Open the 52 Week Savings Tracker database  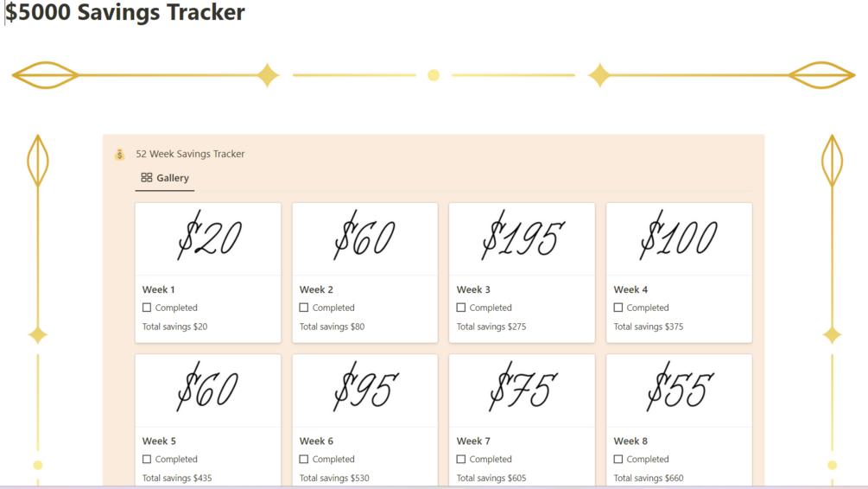coord(190,154)
